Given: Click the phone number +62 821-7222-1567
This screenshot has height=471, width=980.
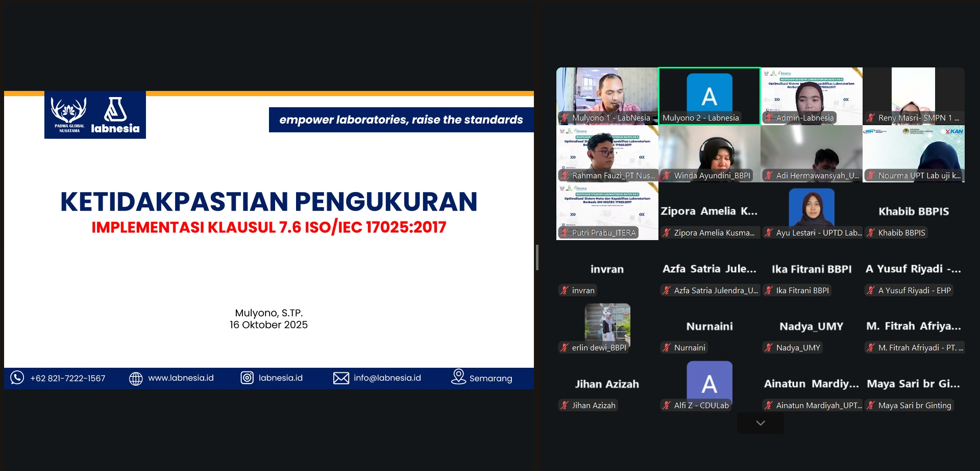Looking at the screenshot, I should (68, 378).
